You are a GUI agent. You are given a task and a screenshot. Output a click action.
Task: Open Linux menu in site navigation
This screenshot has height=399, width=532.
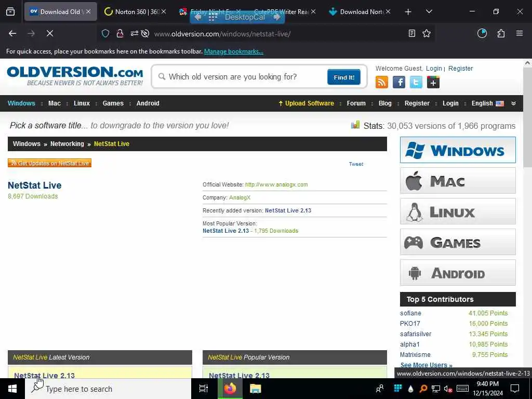82,103
